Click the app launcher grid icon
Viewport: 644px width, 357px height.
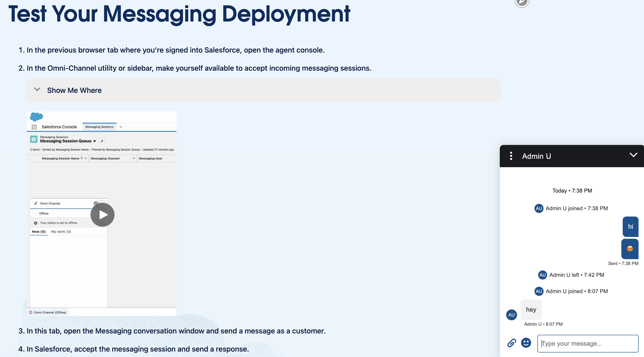coord(34,127)
